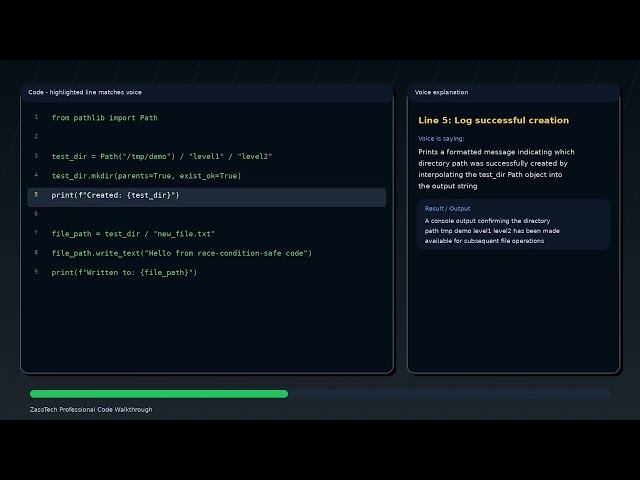Select the test_dir = Path("/tmp/demo") code line
Viewport: 640px width, 480px height.
pyautogui.click(x=162, y=156)
